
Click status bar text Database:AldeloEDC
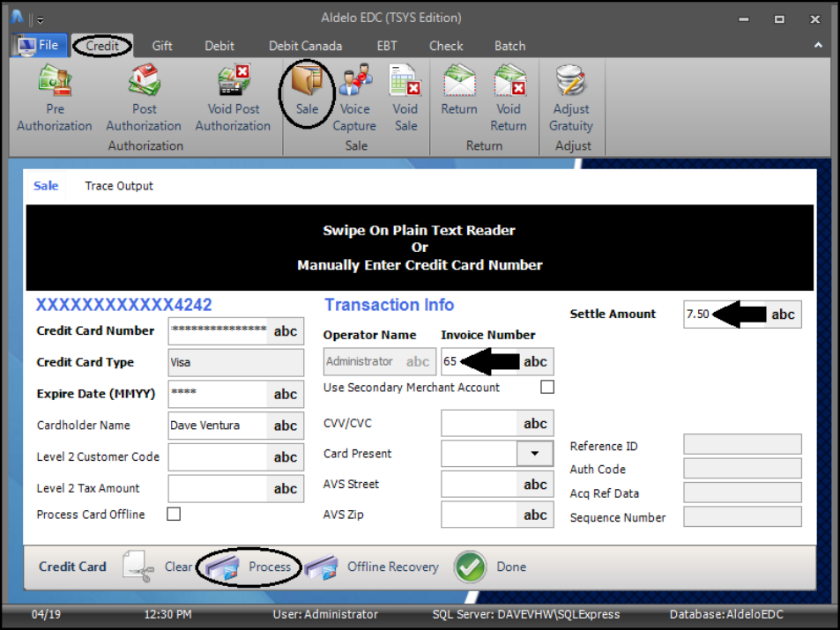[x=726, y=614]
